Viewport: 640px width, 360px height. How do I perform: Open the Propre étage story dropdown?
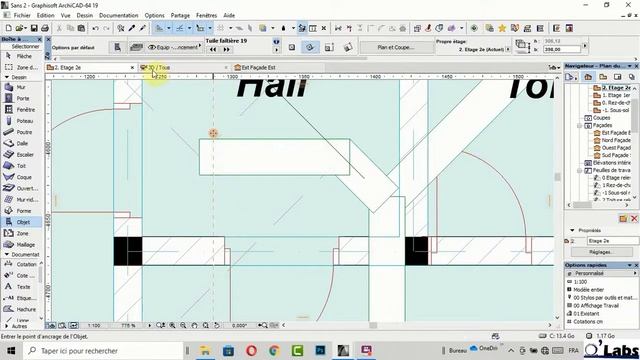point(508,49)
